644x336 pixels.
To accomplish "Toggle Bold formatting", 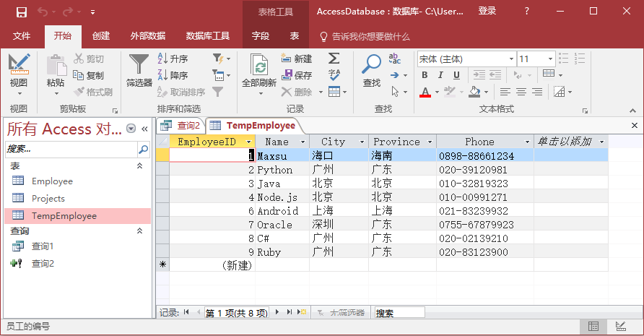I will [425, 75].
